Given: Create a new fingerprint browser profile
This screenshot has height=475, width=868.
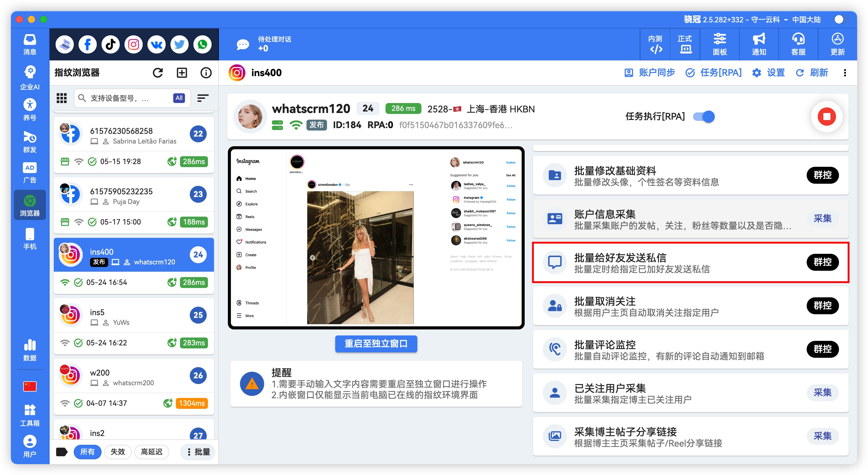Looking at the screenshot, I should pos(182,73).
